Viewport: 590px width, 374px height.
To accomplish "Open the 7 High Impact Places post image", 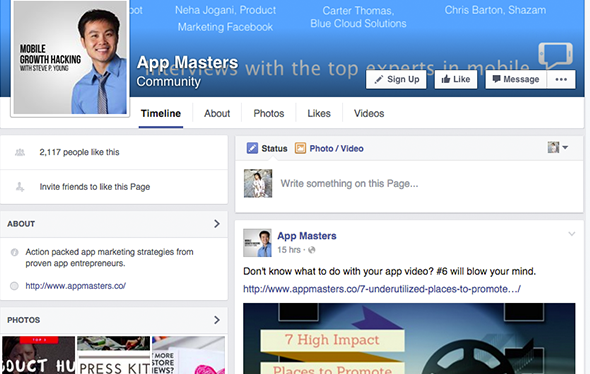I will (409, 339).
